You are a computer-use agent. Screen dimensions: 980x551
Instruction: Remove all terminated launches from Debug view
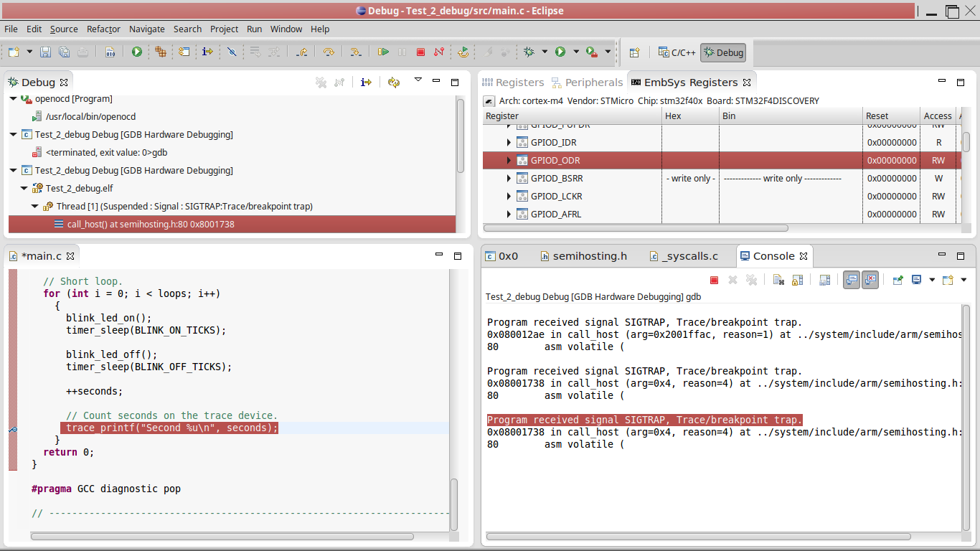pos(321,82)
